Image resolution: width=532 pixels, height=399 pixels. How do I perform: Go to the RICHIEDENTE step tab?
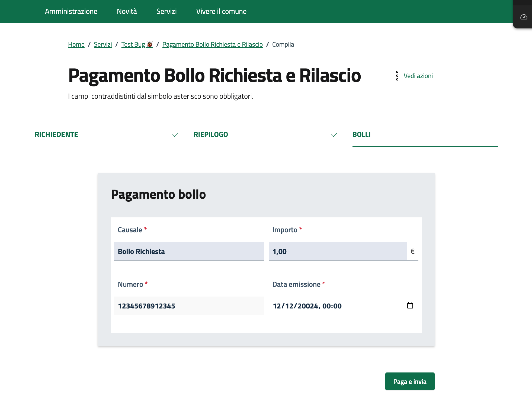click(56, 134)
